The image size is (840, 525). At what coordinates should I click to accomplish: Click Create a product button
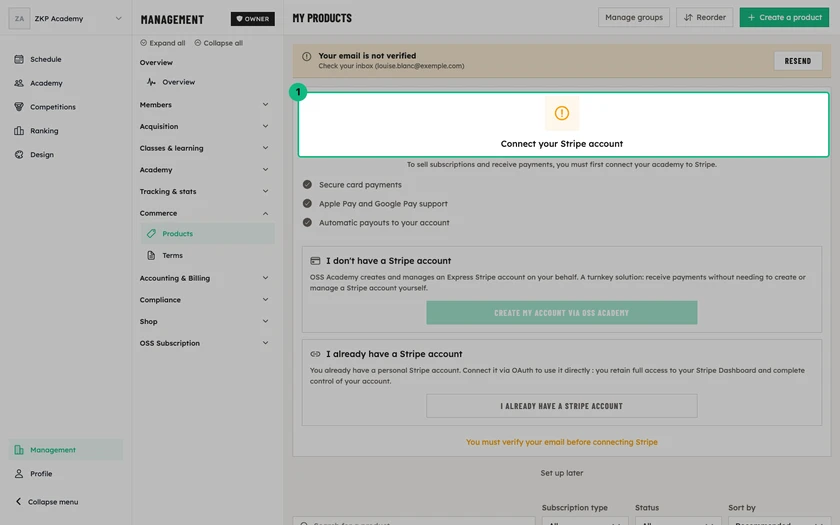pyautogui.click(x=784, y=17)
